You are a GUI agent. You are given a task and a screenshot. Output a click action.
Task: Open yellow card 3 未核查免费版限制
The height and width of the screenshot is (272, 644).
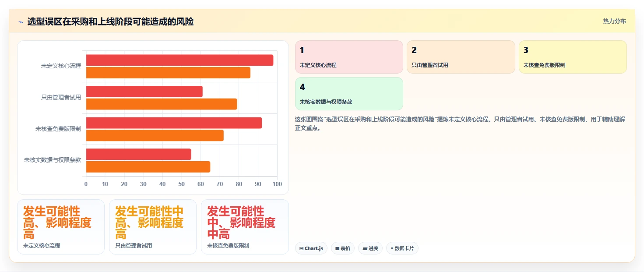click(x=573, y=57)
